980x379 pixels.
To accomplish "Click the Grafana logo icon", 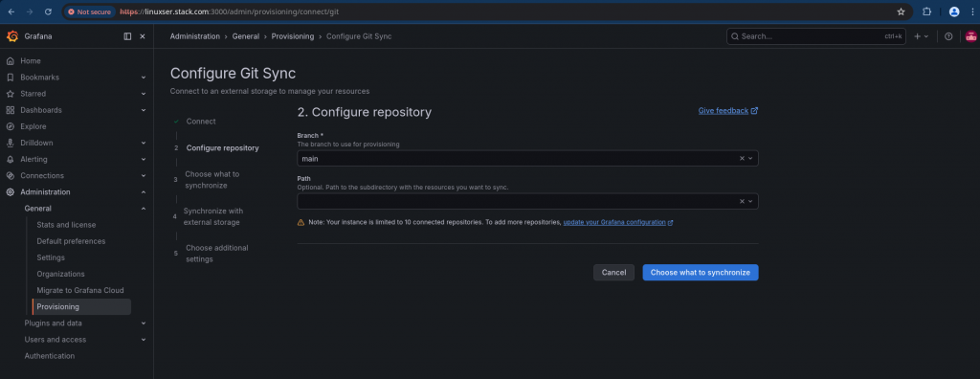I will pyautogui.click(x=11, y=36).
